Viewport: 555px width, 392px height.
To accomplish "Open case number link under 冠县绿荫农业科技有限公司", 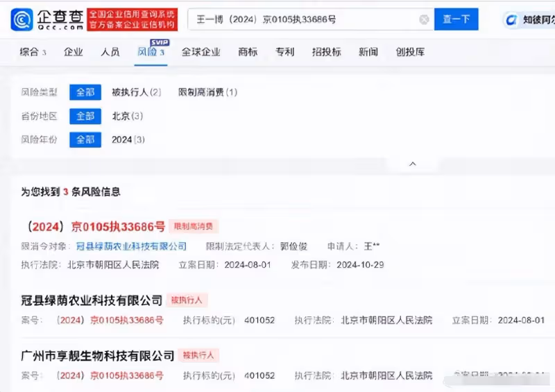I will [x=110, y=320].
